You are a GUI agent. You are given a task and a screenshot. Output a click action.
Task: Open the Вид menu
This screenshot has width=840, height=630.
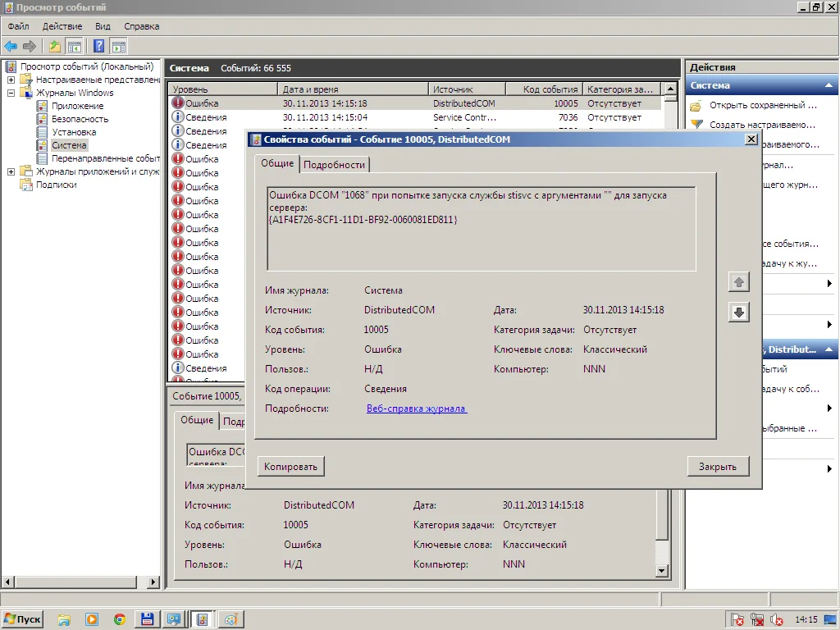click(x=103, y=26)
